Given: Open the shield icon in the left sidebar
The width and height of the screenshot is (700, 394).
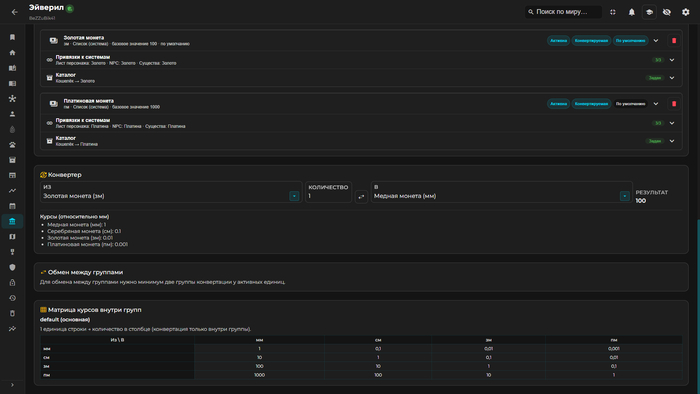Looking at the screenshot, I should tap(12, 267).
